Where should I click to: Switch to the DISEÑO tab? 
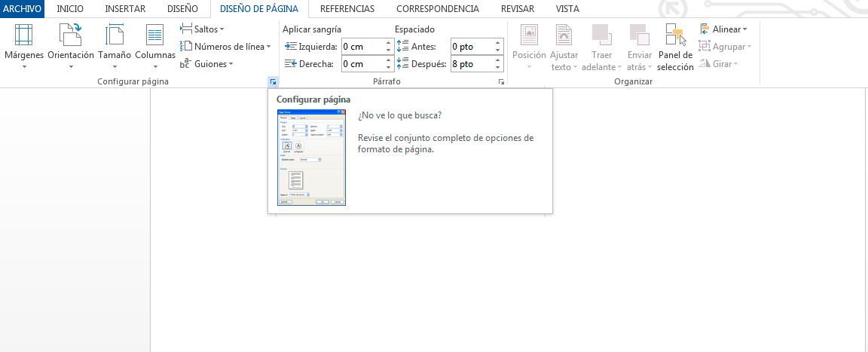click(x=182, y=9)
